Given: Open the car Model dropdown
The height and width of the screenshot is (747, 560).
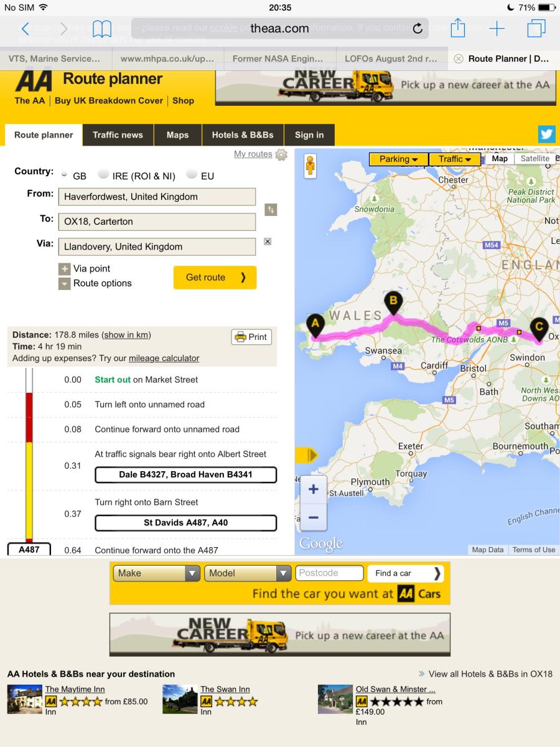Looking at the screenshot, I should click(248, 573).
